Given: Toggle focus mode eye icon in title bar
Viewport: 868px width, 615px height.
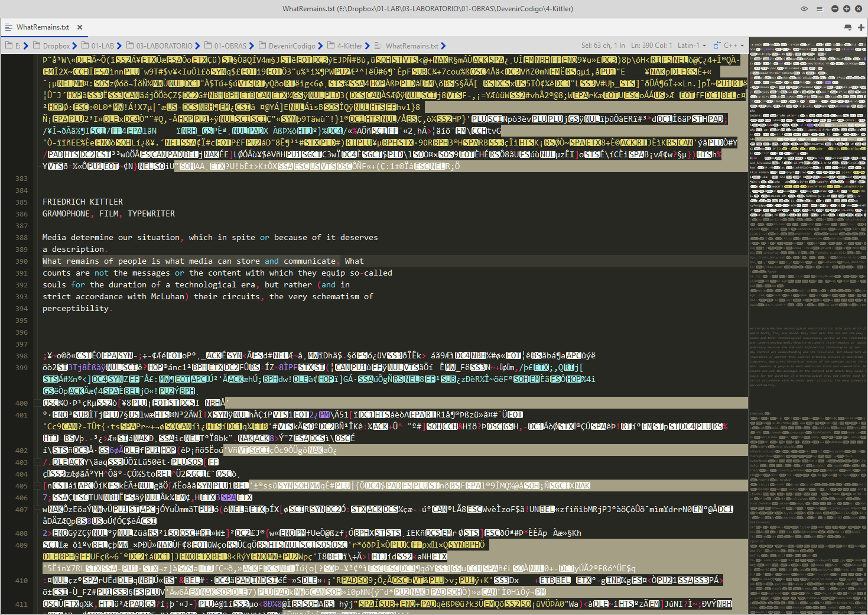Looking at the screenshot, I should [804, 9].
